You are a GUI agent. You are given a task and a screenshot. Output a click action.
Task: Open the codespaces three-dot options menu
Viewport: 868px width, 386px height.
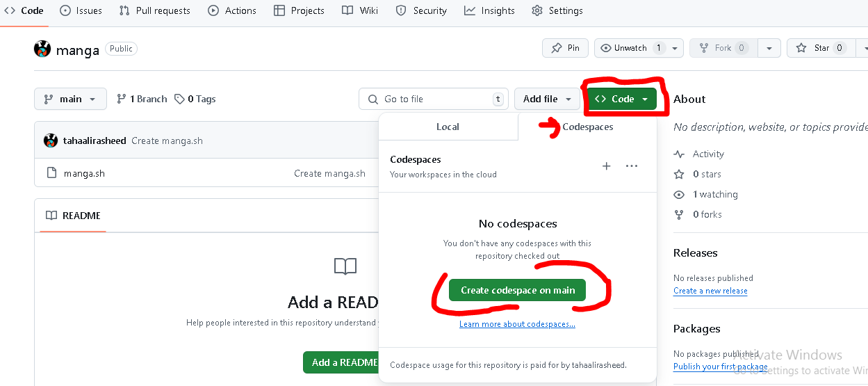point(631,166)
